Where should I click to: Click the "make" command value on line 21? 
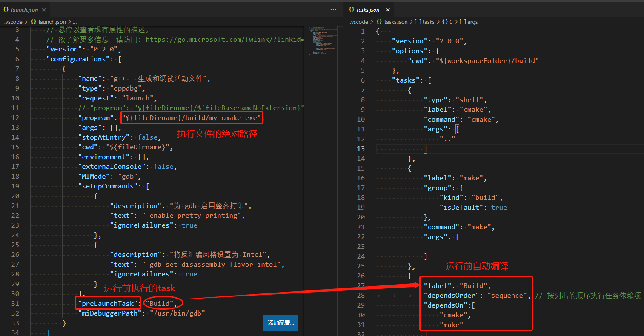pyautogui.click(x=479, y=227)
